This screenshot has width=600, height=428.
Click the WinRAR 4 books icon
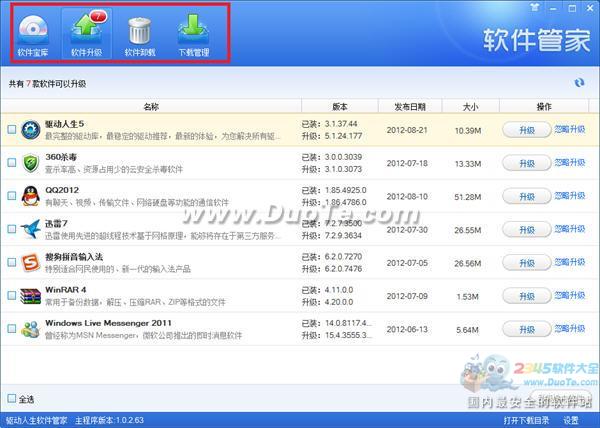coord(31,296)
